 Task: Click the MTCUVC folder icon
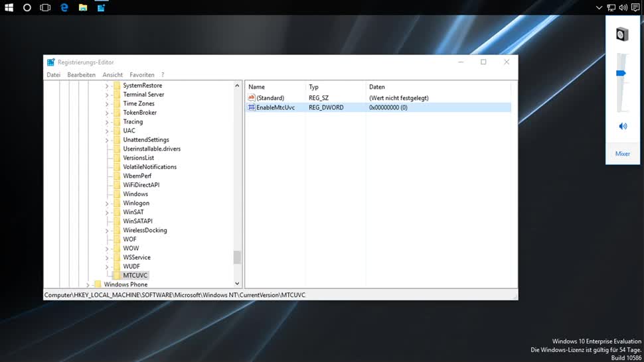pyautogui.click(x=117, y=275)
